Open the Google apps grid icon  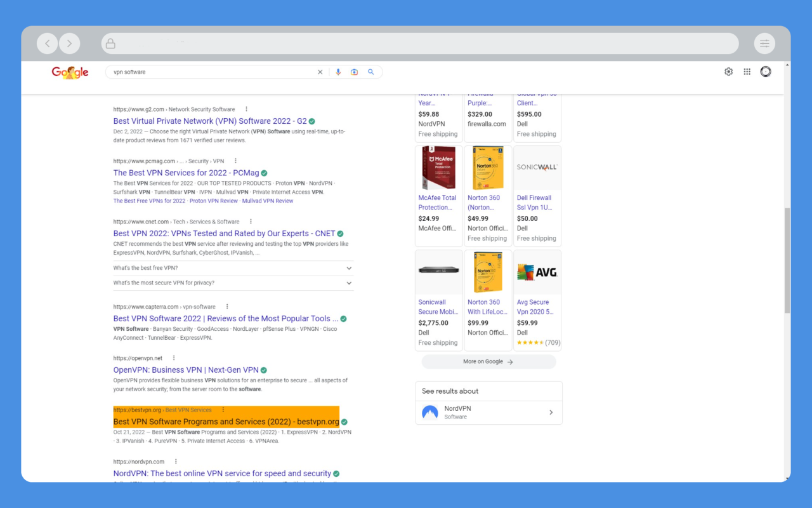pyautogui.click(x=747, y=71)
